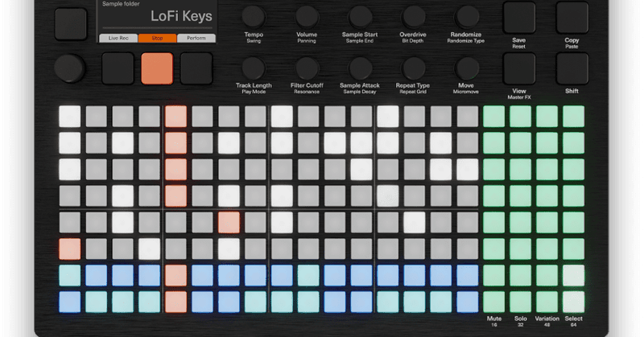Tap the blue pad at track 8 step 1
The height and width of the screenshot is (337, 644).
(x=70, y=302)
